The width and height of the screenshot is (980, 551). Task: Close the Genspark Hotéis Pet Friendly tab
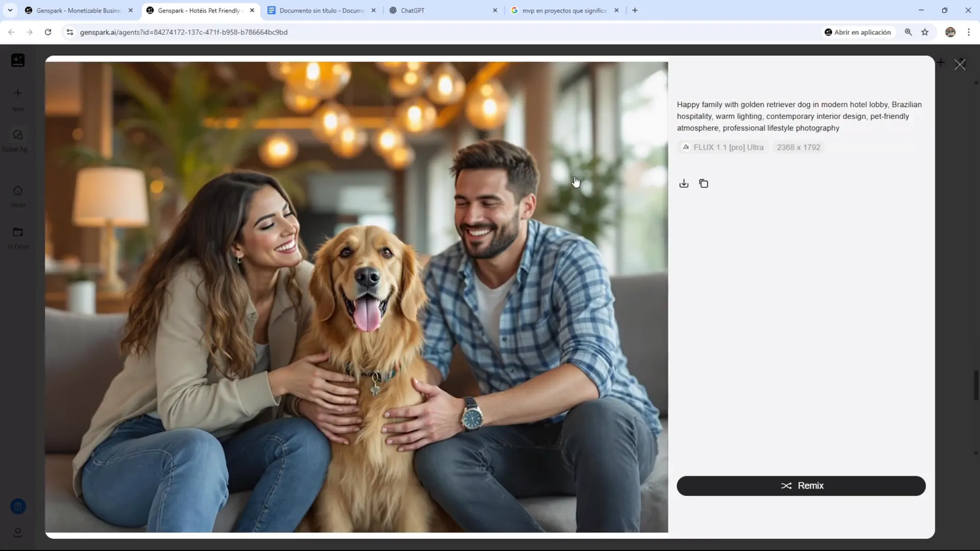tap(252, 10)
